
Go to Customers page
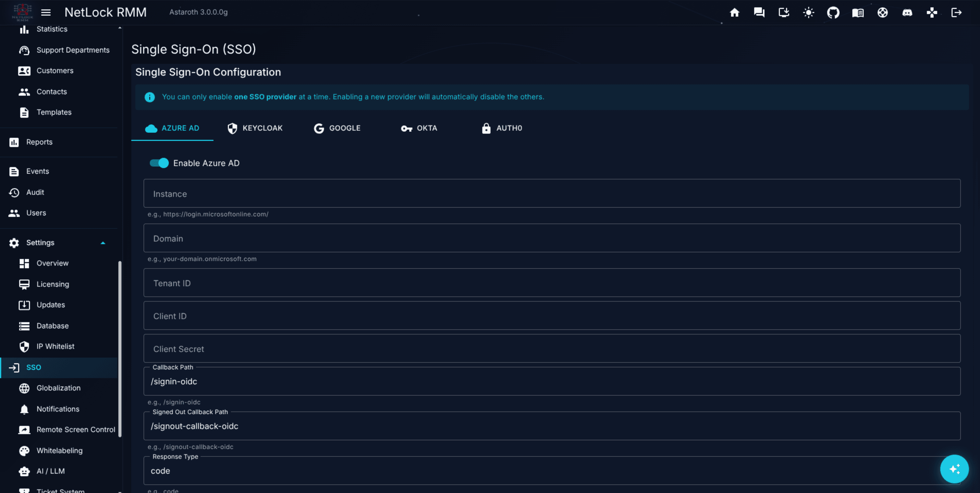pyautogui.click(x=55, y=71)
